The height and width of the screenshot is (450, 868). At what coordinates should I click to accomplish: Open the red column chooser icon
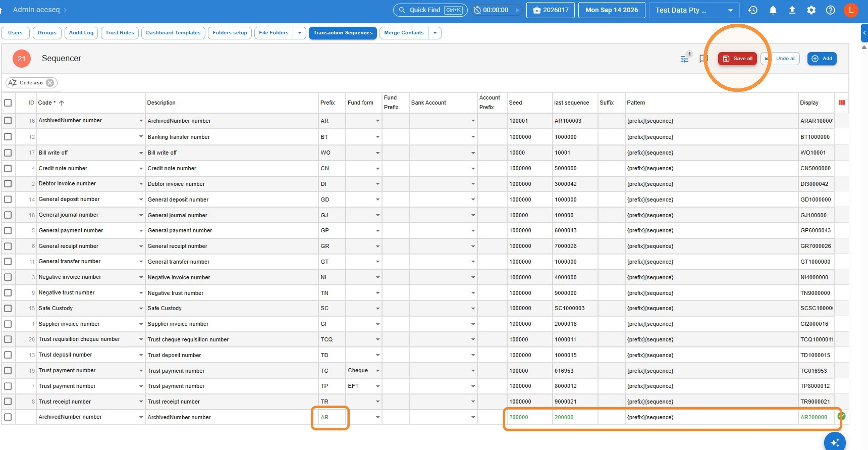click(841, 103)
